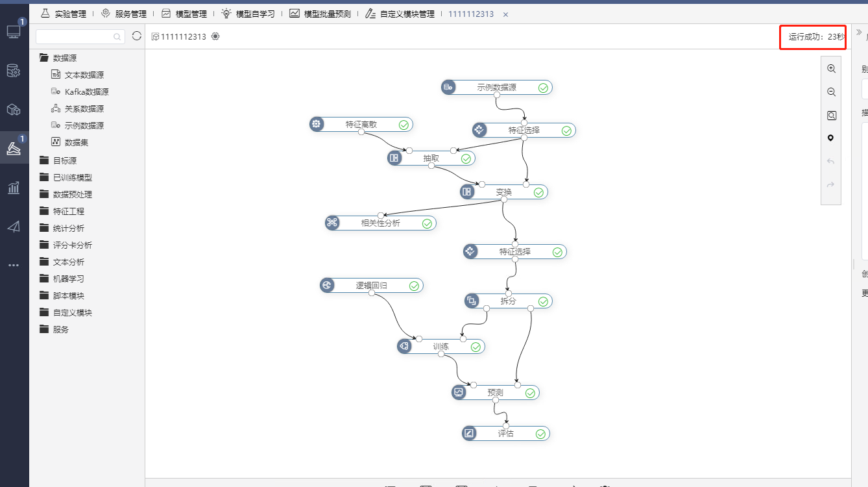Expand the 统计分析 folder
Image resolution: width=868 pixels, height=487 pixels.
(62, 228)
